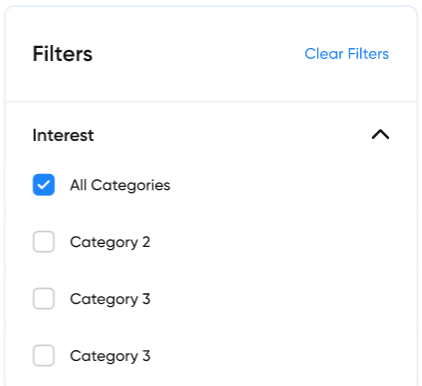Click the Category 2 label text
The image size is (422, 386).
[x=110, y=242]
